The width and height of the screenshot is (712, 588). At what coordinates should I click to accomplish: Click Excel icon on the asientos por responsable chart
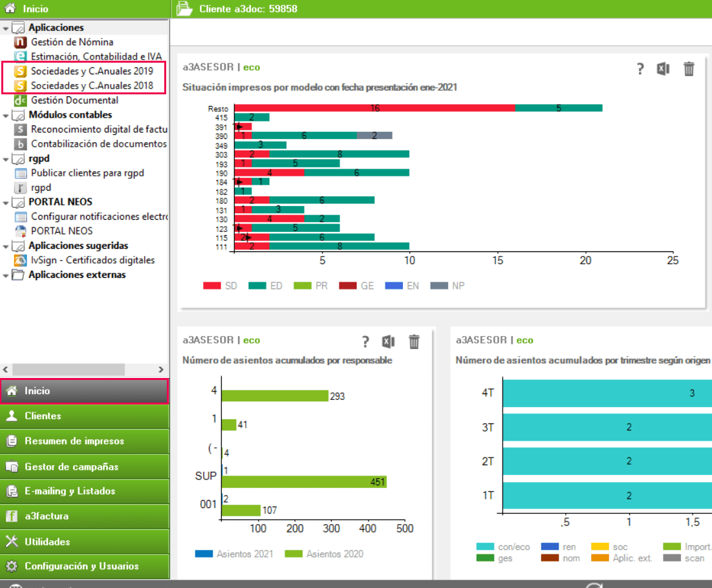click(388, 342)
